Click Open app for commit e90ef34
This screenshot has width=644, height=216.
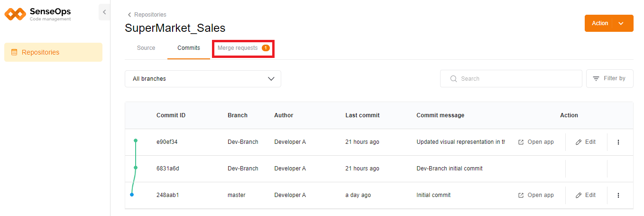tap(536, 142)
